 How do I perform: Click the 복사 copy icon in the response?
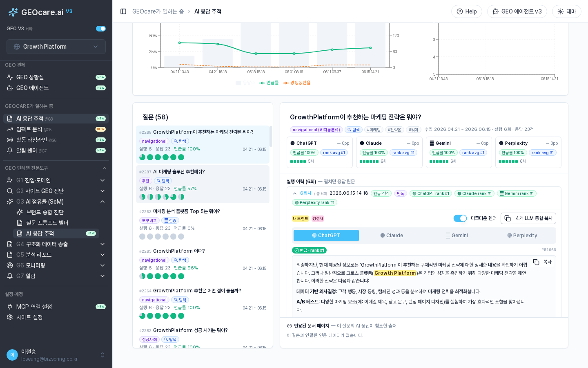coord(536,262)
